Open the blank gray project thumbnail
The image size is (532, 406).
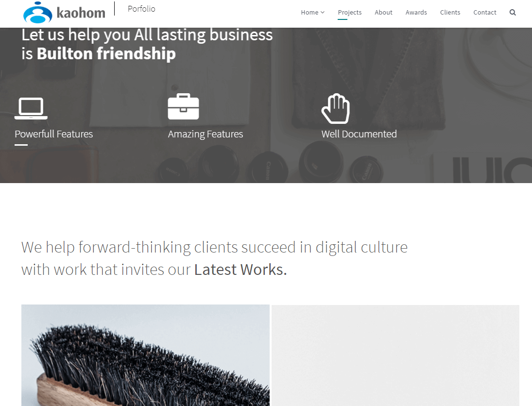pos(395,355)
